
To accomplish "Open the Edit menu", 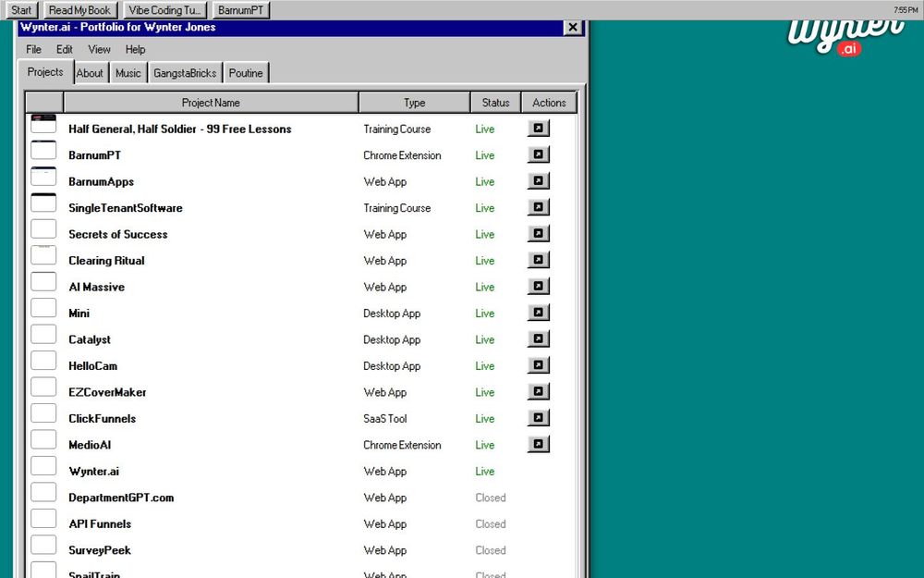I will [x=65, y=50].
